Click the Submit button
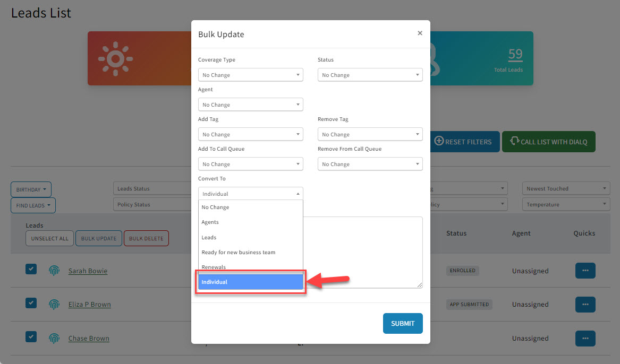The height and width of the screenshot is (364, 620). click(x=403, y=323)
